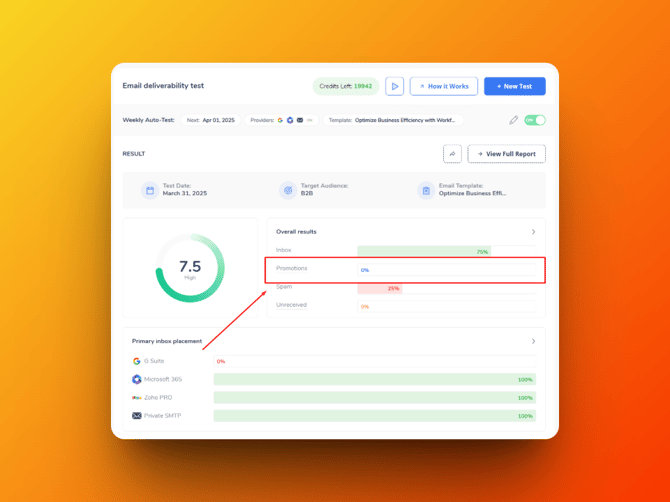The height and width of the screenshot is (502, 670).
Task: Click the New Test button
Action: pyautogui.click(x=515, y=87)
